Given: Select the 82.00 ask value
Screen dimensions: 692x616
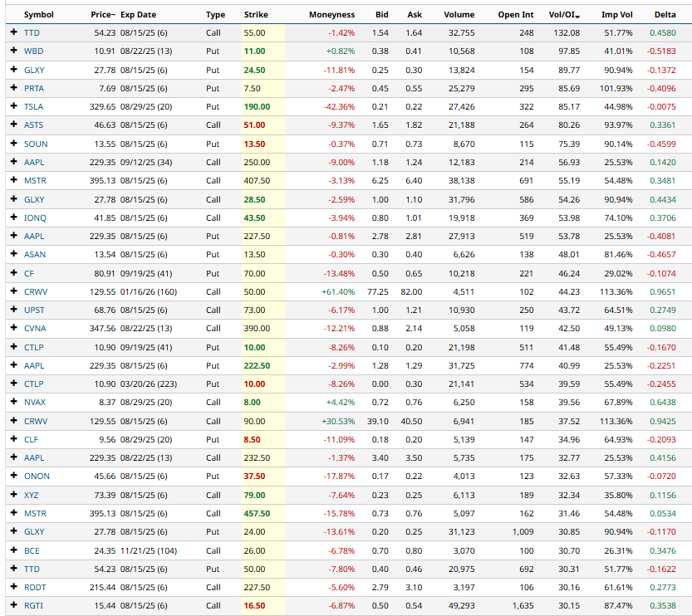Looking at the screenshot, I should click(x=411, y=292).
